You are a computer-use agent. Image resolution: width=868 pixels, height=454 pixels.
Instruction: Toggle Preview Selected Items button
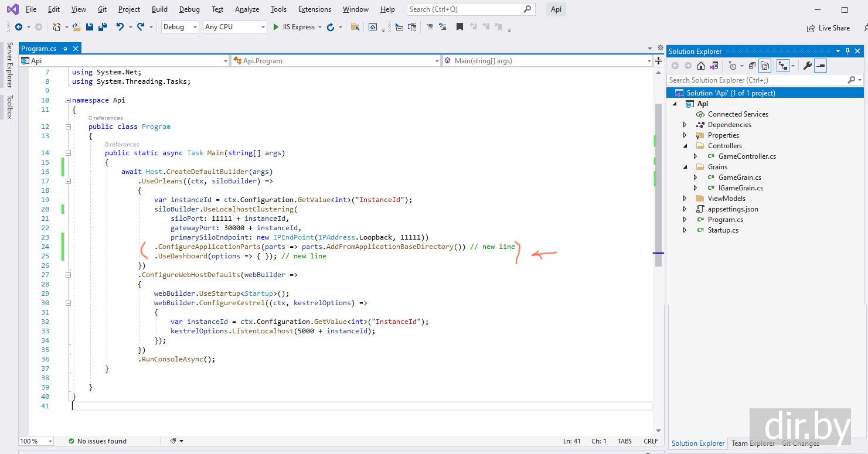[x=821, y=66]
